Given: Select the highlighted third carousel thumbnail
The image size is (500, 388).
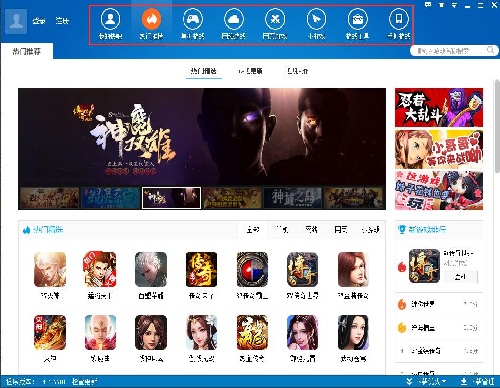Looking at the screenshot, I should tap(171, 198).
